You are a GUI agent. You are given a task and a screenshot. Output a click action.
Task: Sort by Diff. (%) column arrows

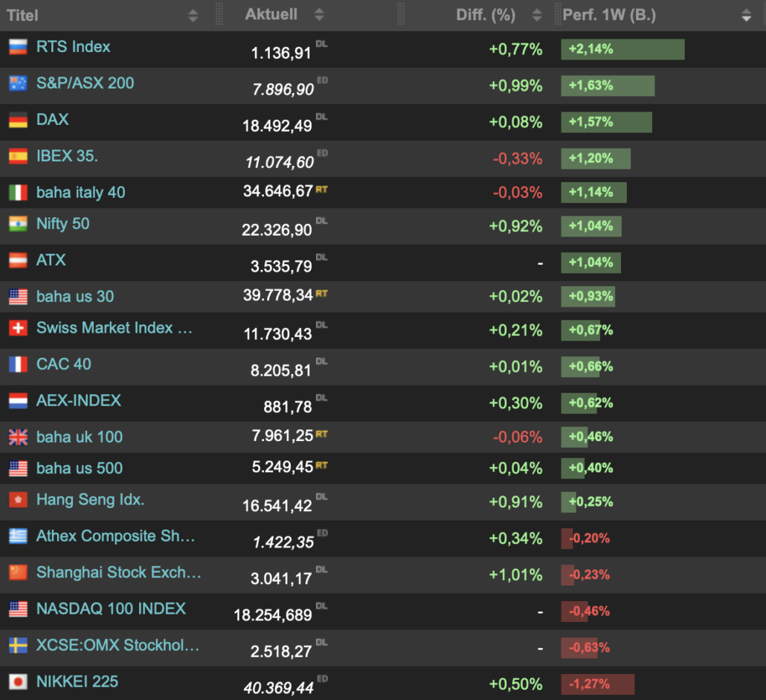[x=537, y=15]
